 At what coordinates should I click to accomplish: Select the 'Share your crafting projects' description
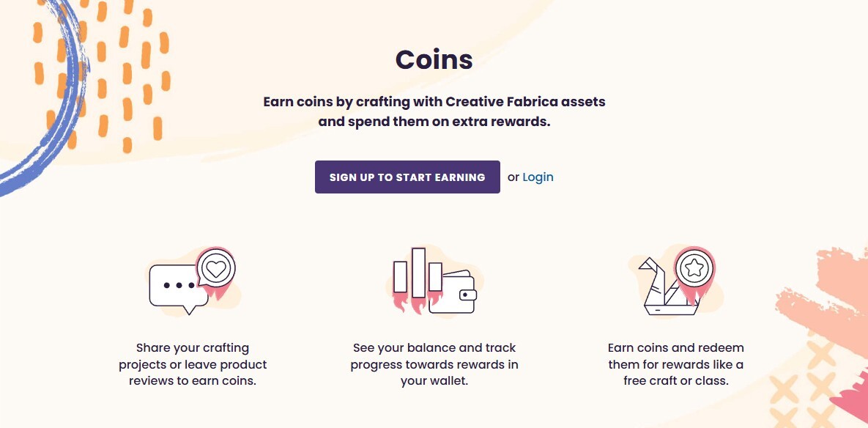193,364
